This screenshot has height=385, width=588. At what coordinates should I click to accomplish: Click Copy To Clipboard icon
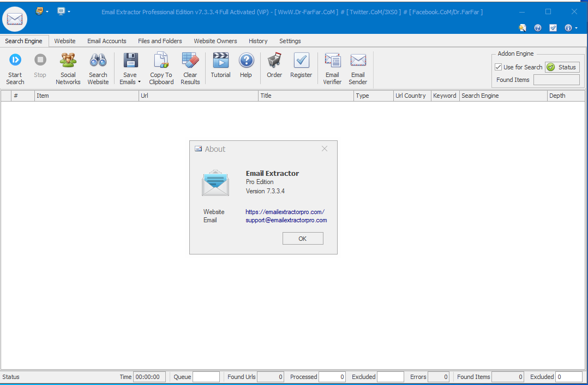[x=161, y=61]
